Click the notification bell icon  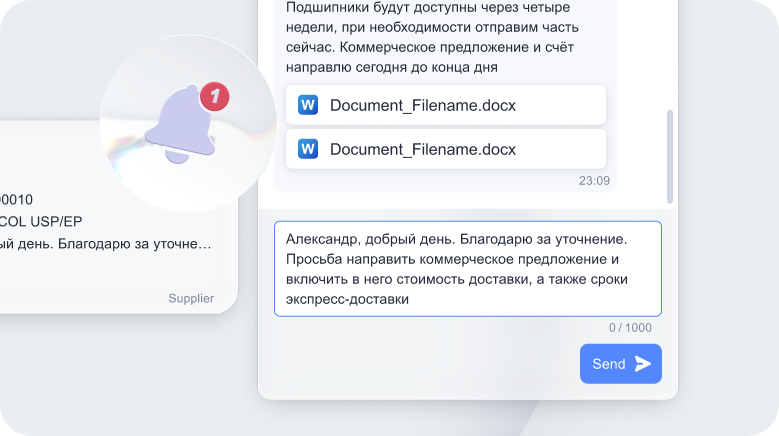180,127
